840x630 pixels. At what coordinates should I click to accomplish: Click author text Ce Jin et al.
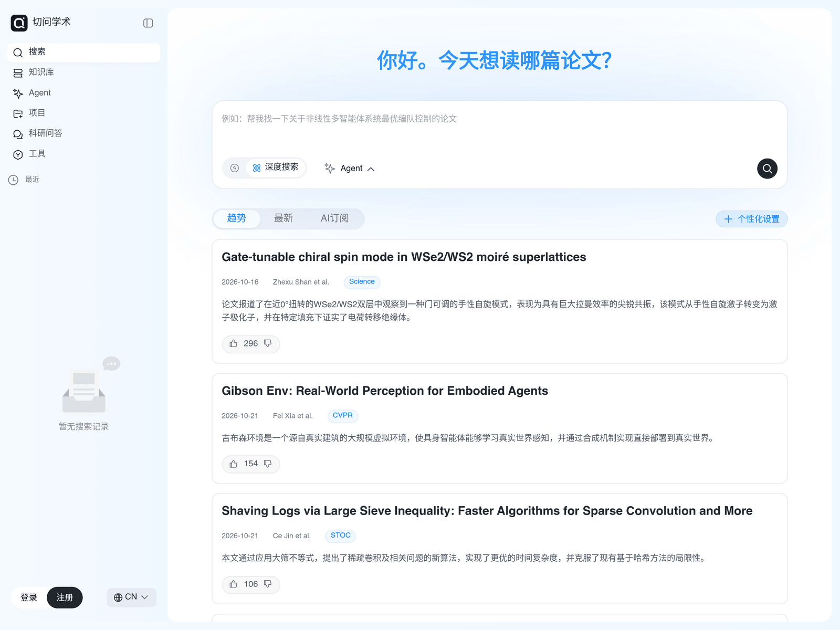(292, 537)
